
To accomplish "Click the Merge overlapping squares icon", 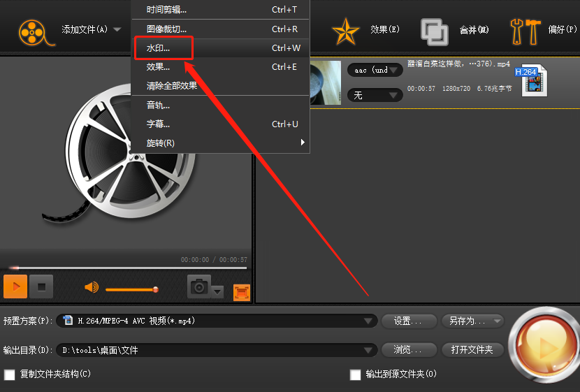I will tap(435, 32).
